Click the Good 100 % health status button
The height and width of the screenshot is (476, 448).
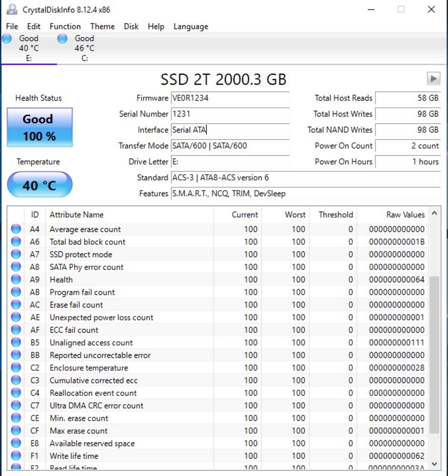(x=40, y=127)
